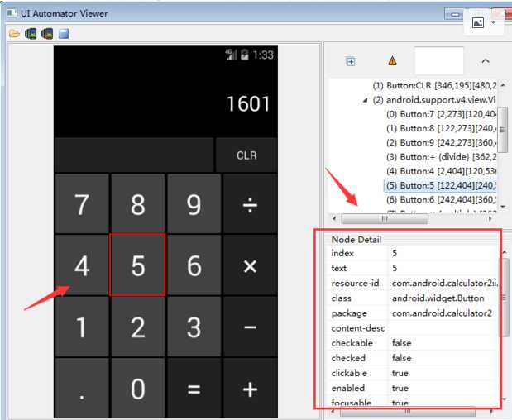Click the tree panel's scroll-left arrow
The image size is (512, 420).
[x=334, y=218]
